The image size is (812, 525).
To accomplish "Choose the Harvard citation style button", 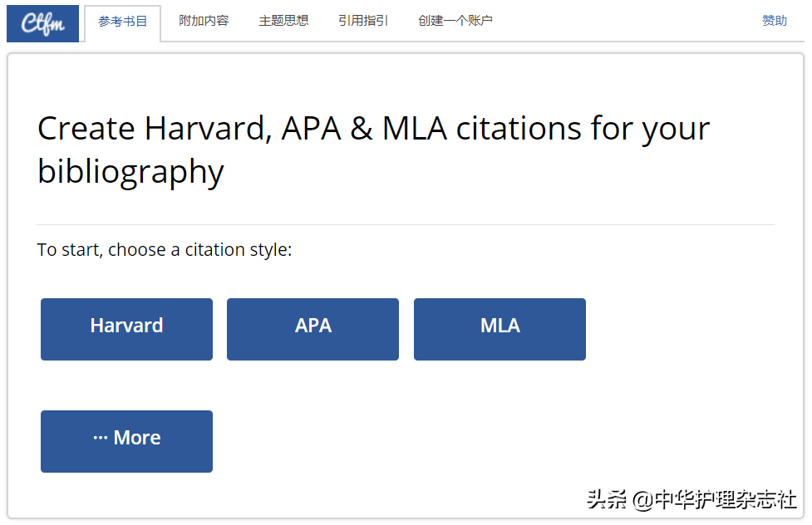I will point(127,329).
